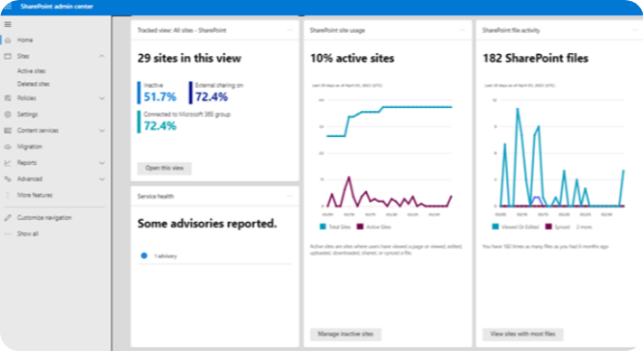Click SharePoint admin center title

[x=57, y=7]
